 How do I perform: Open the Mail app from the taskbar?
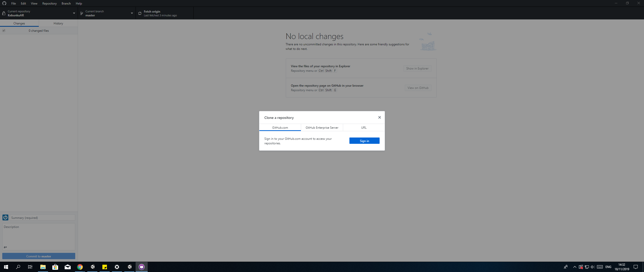click(x=67, y=267)
